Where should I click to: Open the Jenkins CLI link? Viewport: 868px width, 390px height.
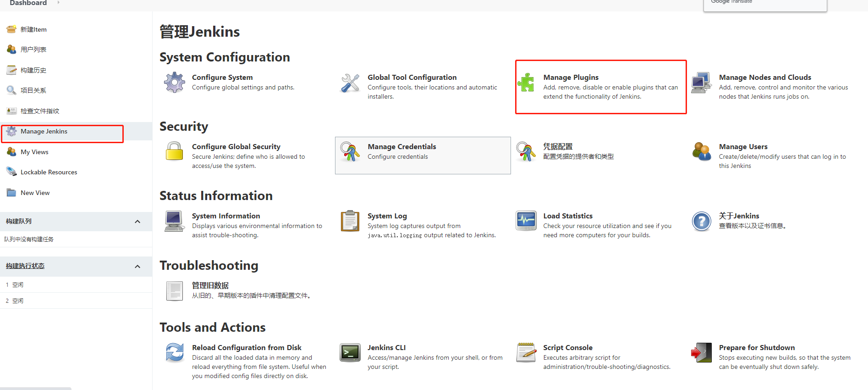pyautogui.click(x=387, y=347)
